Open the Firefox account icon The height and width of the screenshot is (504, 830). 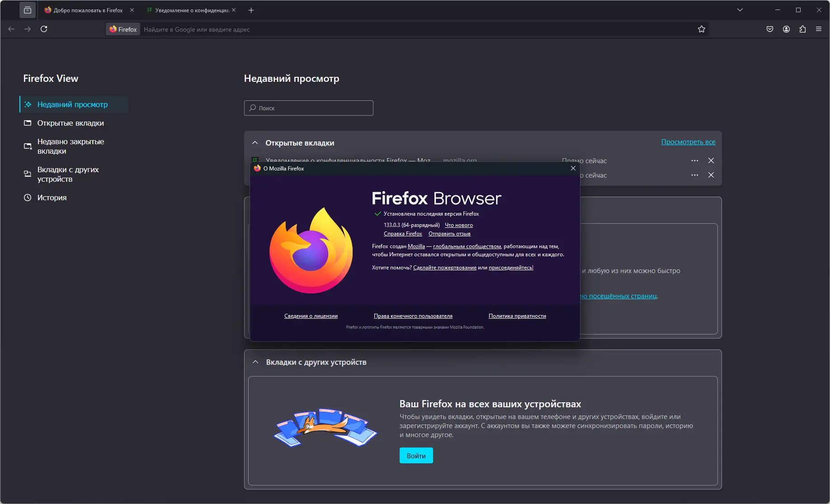(x=787, y=29)
